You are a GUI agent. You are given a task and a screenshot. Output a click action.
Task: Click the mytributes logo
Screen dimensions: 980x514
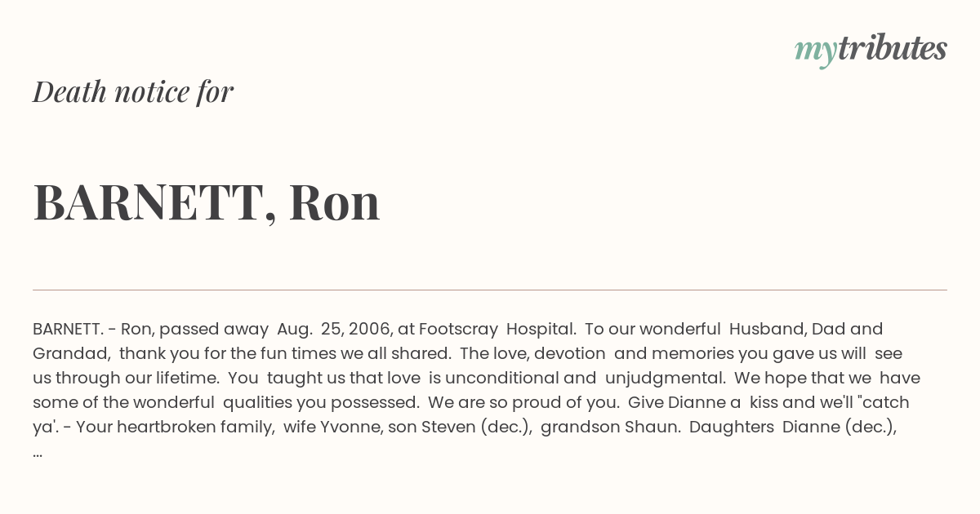pos(871,49)
